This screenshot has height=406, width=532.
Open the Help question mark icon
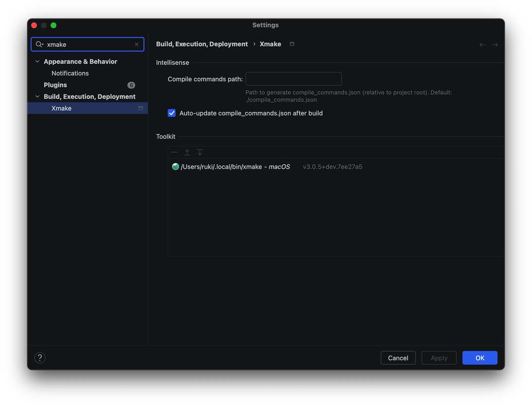point(40,358)
